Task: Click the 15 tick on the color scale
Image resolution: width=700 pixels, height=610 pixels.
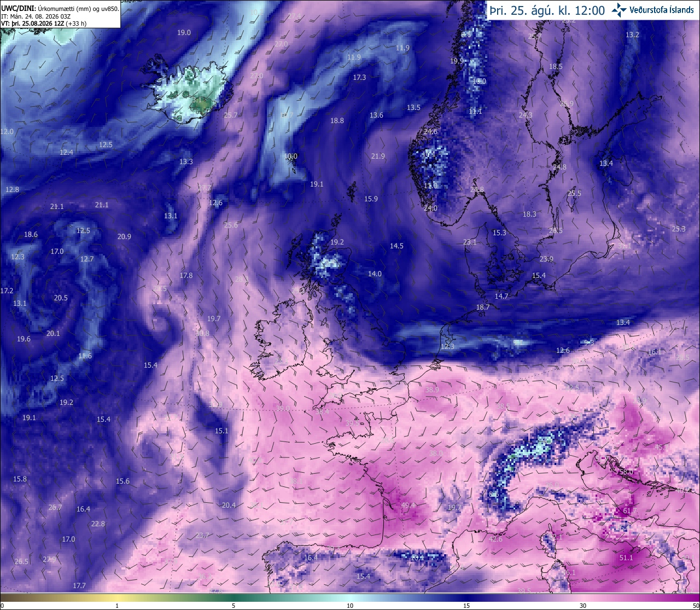Action: 466,605
